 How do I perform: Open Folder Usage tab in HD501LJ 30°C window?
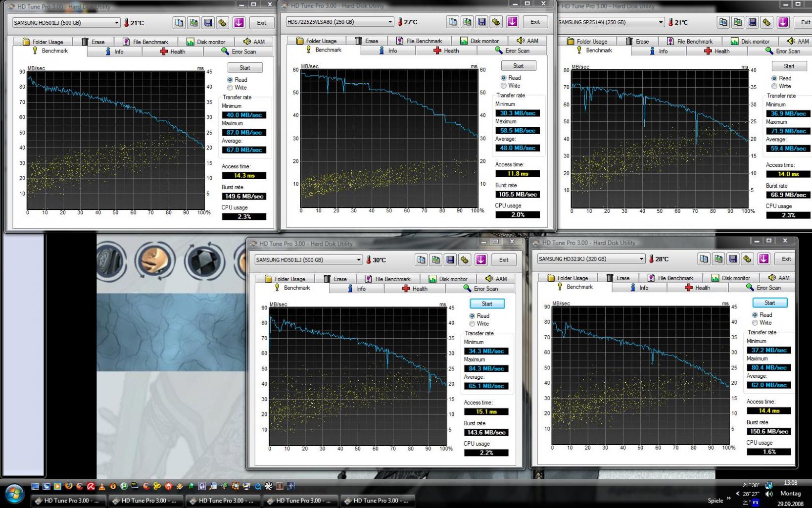(285, 279)
